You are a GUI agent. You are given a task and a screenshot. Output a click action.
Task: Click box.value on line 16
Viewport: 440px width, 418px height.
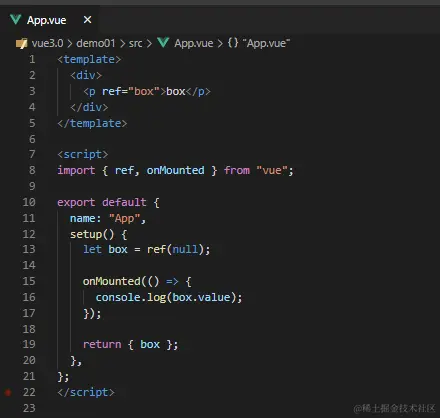(201, 297)
